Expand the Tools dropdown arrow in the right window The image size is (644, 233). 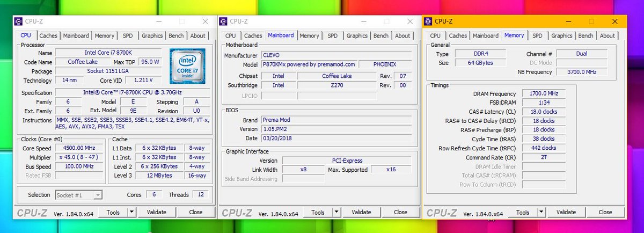(541, 212)
